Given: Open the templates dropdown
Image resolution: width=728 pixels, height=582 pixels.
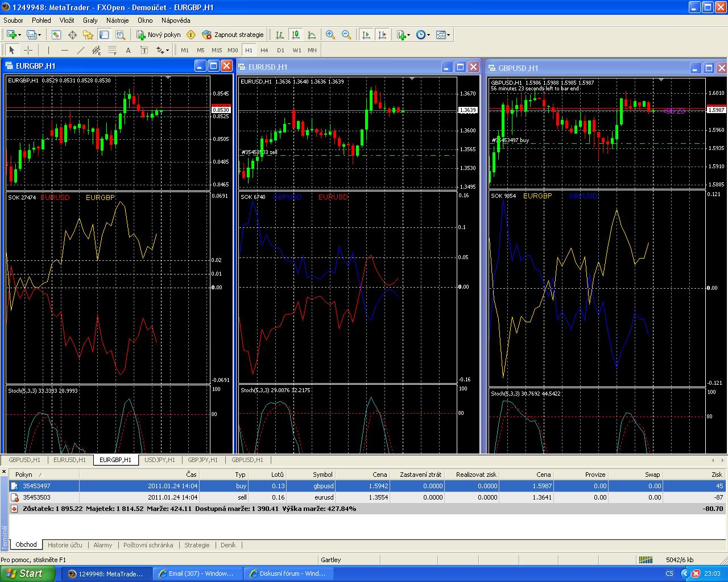Looking at the screenshot, I should click(x=443, y=35).
